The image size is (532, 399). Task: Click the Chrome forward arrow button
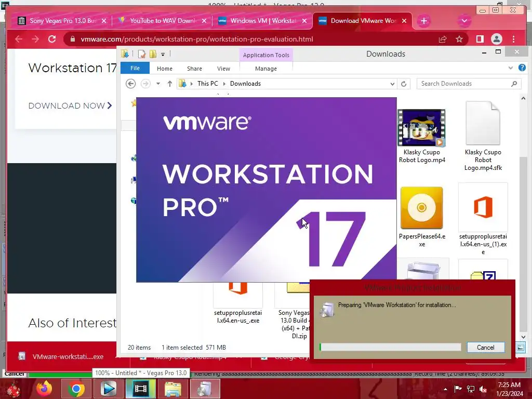[35, 39]
